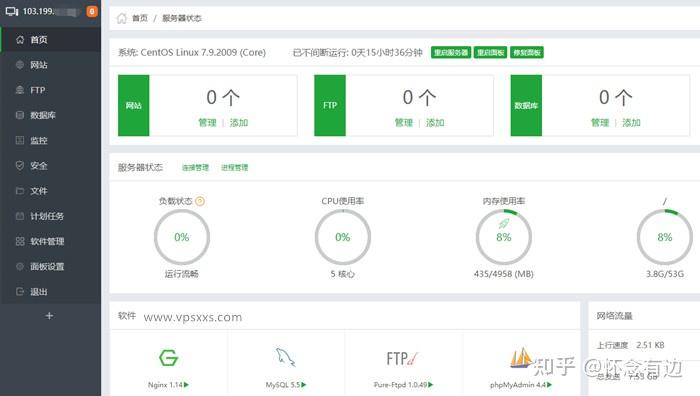
Task: Click the '运行流畅' status text
Action: (182, 274)
